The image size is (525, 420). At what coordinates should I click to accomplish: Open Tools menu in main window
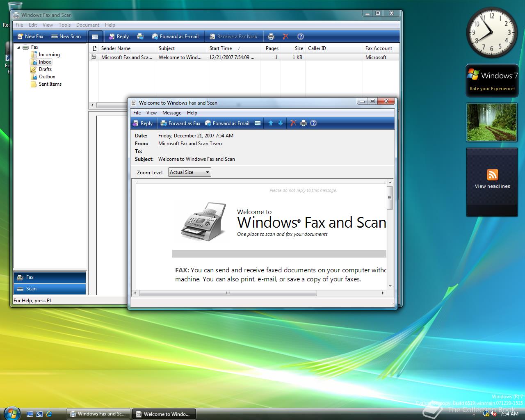(64, 25)
